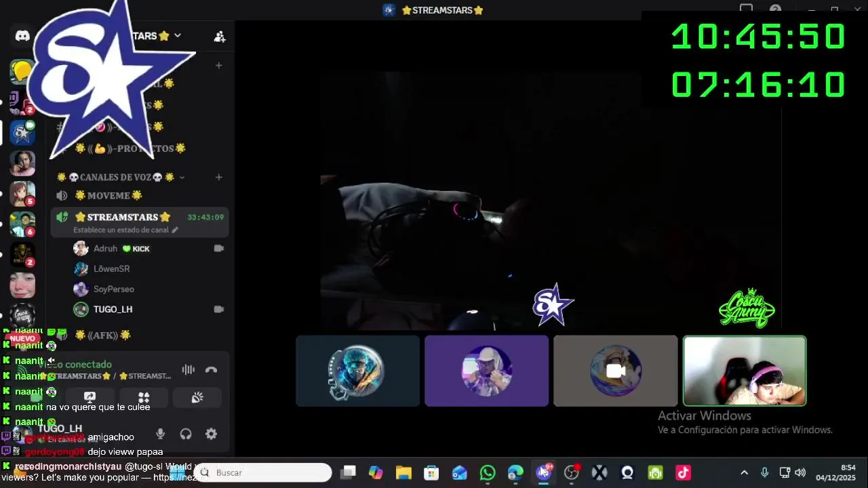The image size is (868, 488).
Task: Focus the main dark stream video
Action: coord(551,201)
